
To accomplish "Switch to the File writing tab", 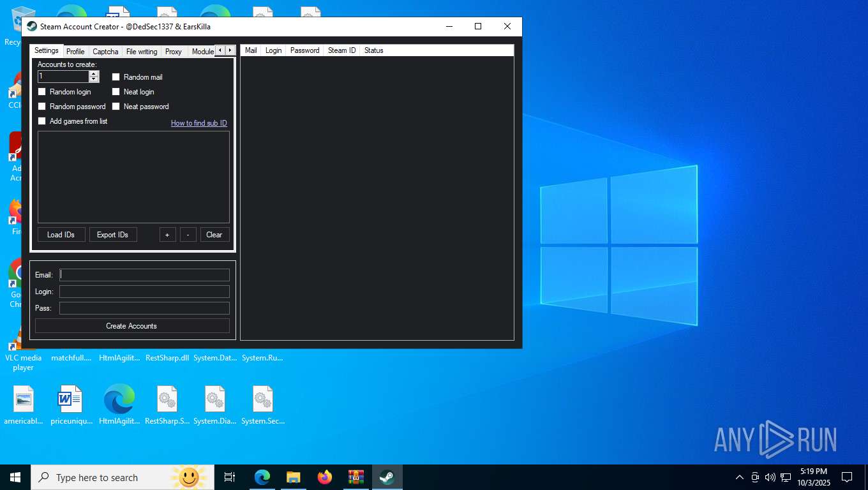I will (142, 52).
